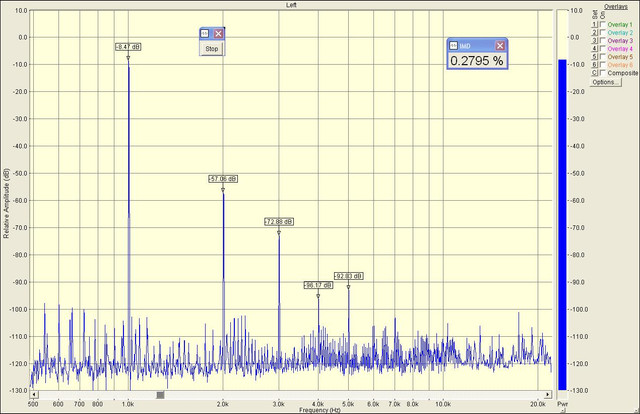Click the horizontal scrollbar right arrow
Screen dimensions: 640x414
[x=548, y=395]
